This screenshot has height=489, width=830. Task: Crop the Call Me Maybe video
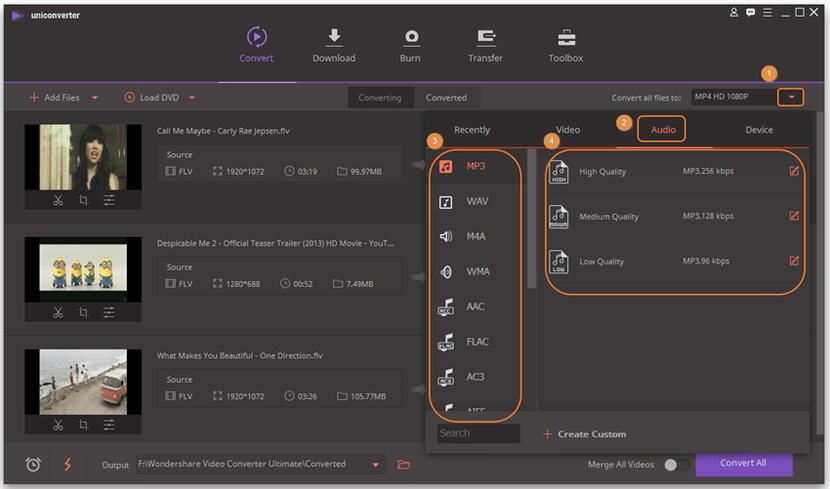(x=83, y=200)
